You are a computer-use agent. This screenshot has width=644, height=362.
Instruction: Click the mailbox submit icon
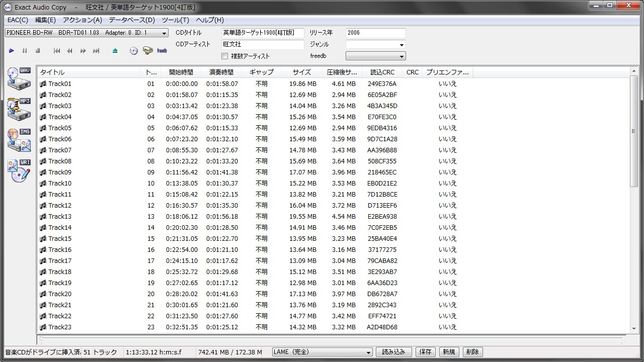(x=148, y=51)
